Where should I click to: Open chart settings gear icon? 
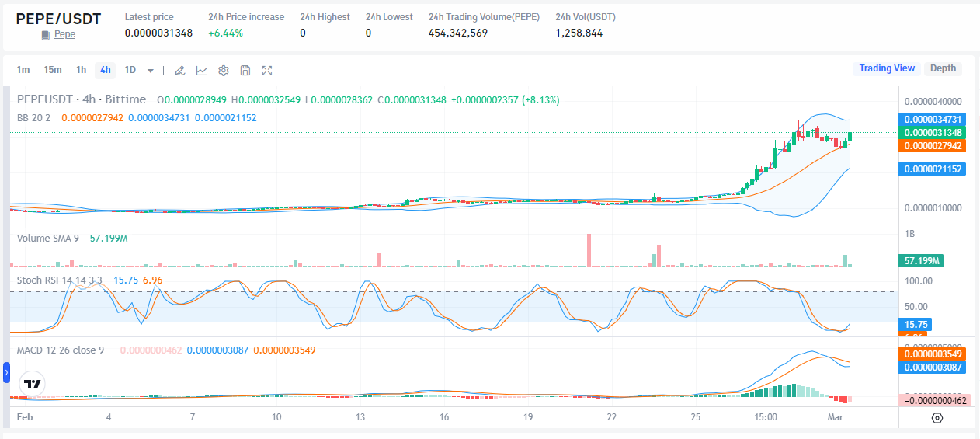[x=223, y=71]
